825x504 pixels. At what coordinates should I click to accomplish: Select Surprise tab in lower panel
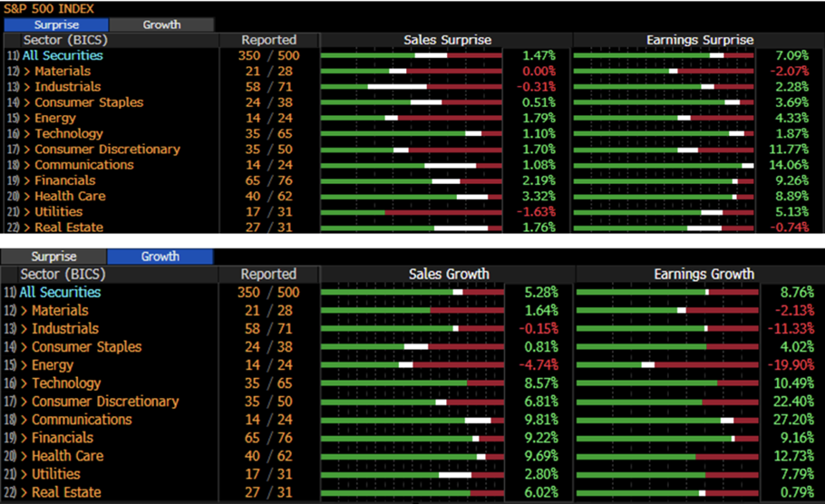tap(53, 257)
